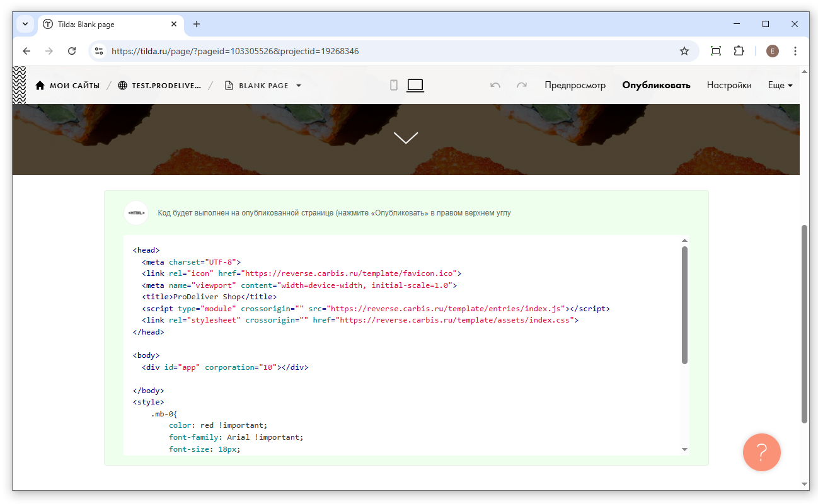Go to Мои сайты home link

click(x=67, y=86)
